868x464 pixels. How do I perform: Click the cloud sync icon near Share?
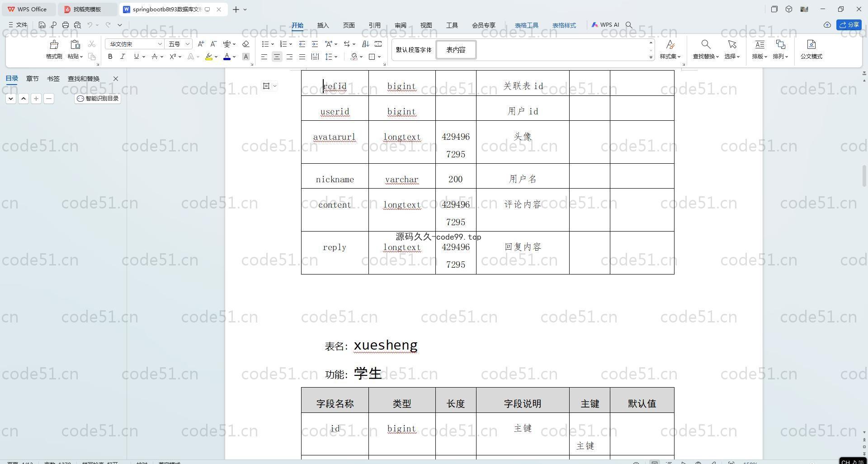coord(827,25)
